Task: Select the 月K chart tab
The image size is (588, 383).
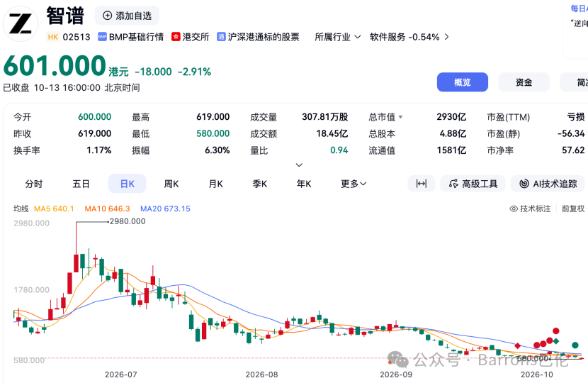Action: point(215,184)
